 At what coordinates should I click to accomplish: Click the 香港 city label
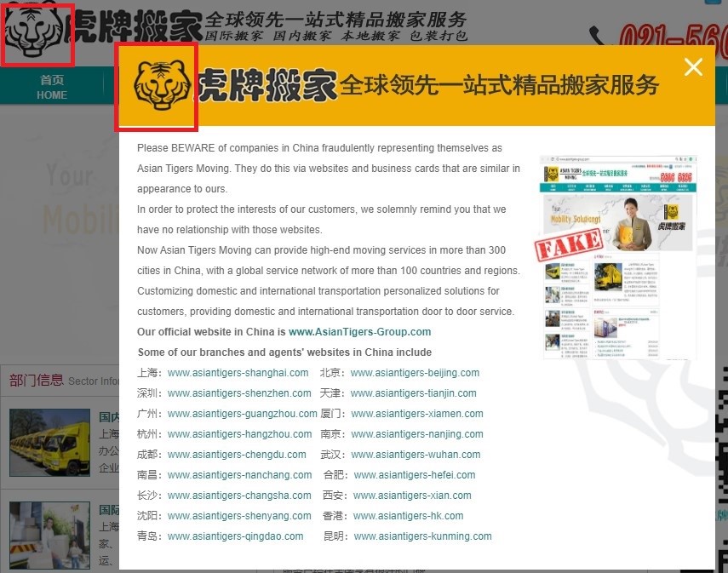tap(332, 516)
